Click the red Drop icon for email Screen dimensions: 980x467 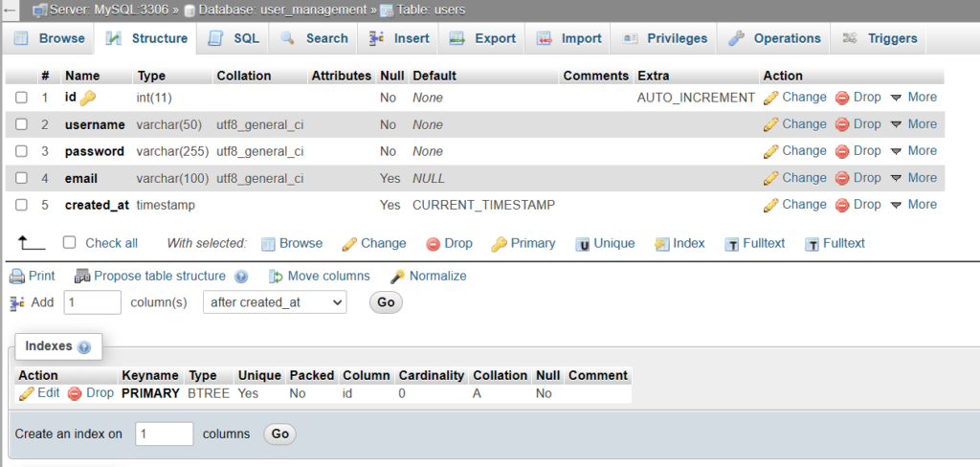[842, 178]
